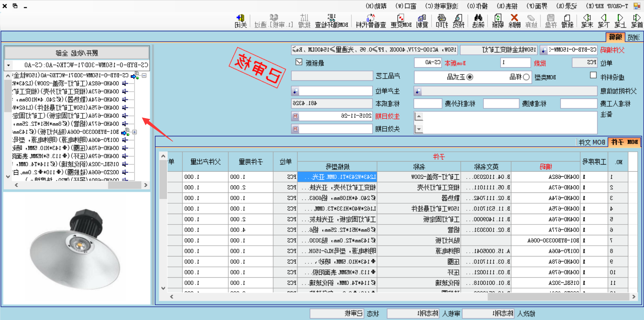Click the 查看替代料 toolbar icon

(x=370, y=21)
